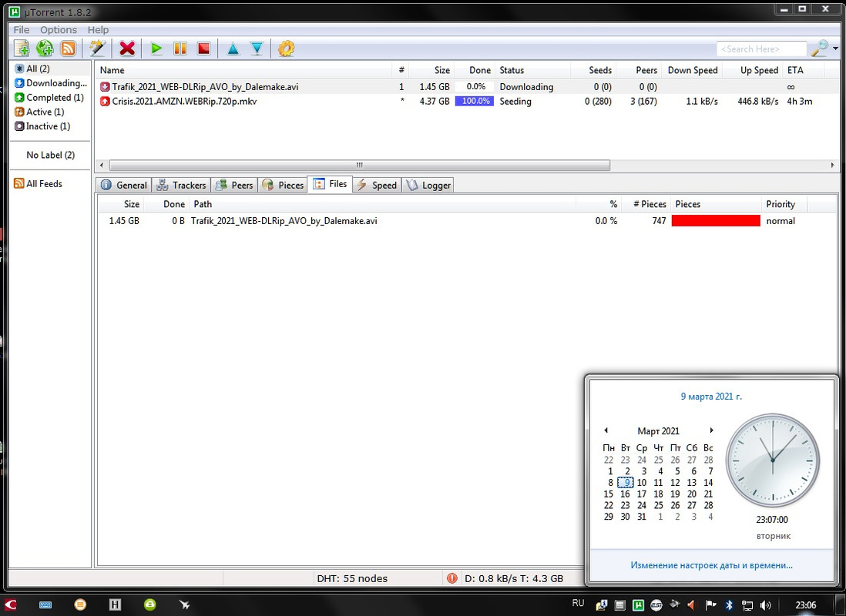Sort torrents by Seeds column header

(593, 70)
